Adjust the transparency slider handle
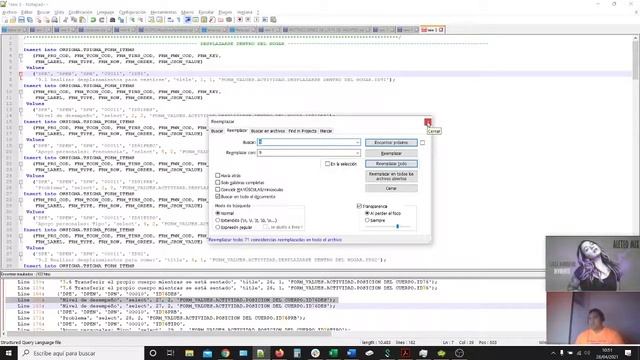This screenshot has height=360, width=640. pyautogui.click(x=398, y=226)
